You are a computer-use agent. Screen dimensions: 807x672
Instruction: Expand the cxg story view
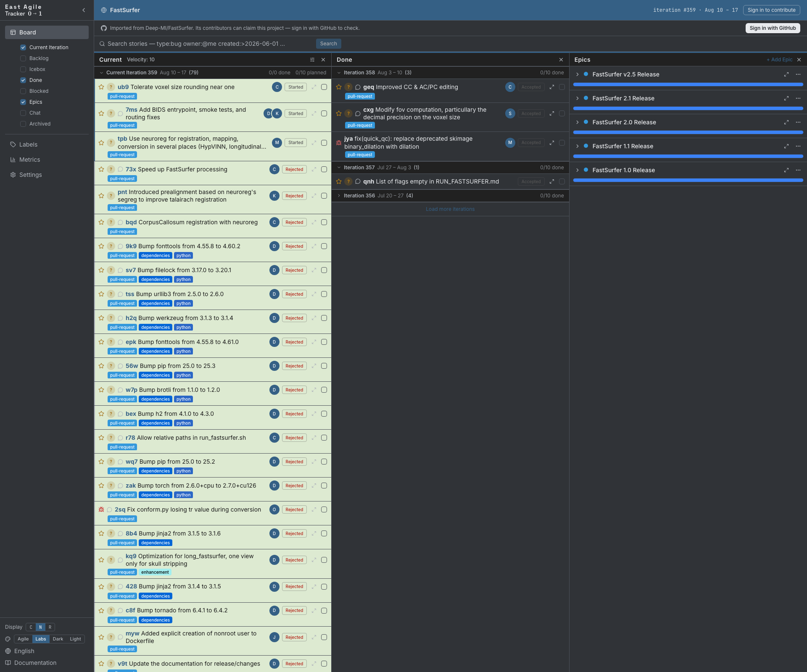coord(552,113)
